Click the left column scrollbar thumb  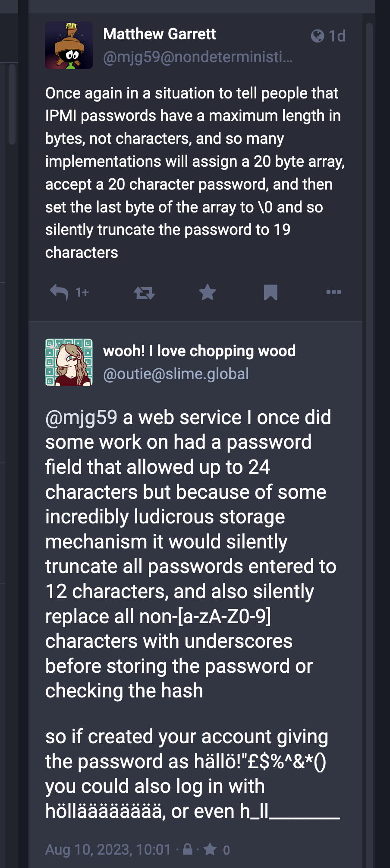(x=12, y=104)
